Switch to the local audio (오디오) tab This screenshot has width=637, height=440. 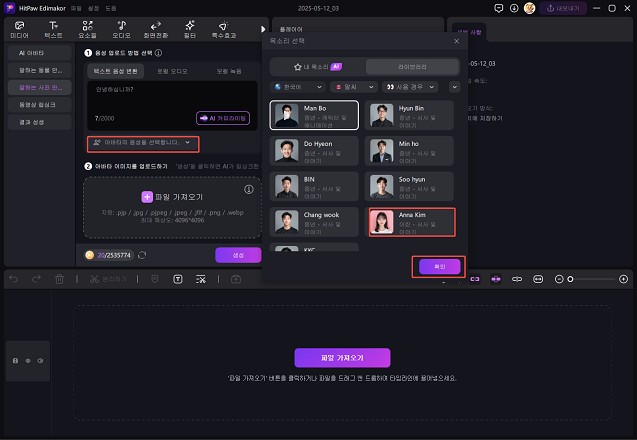tap(172, 71)
